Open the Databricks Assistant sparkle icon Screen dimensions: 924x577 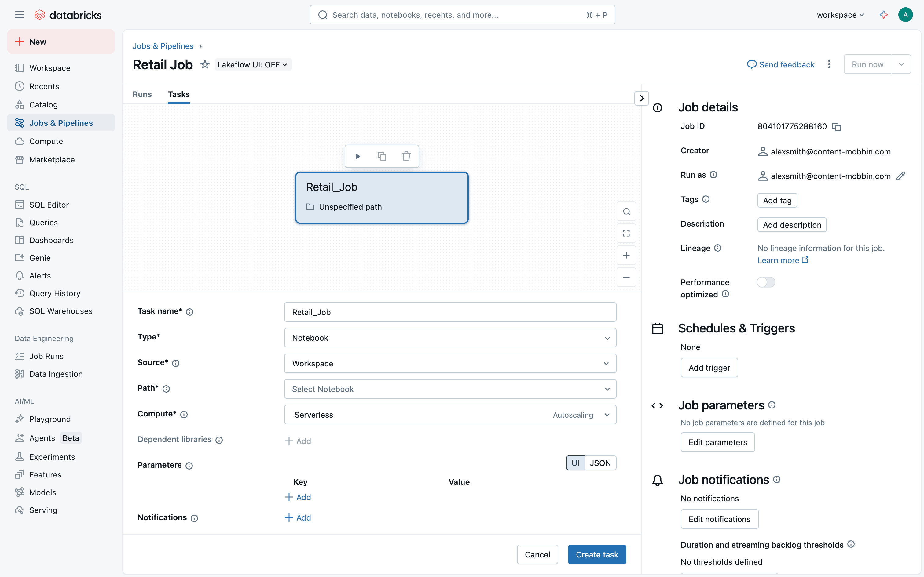coord(883,15)
